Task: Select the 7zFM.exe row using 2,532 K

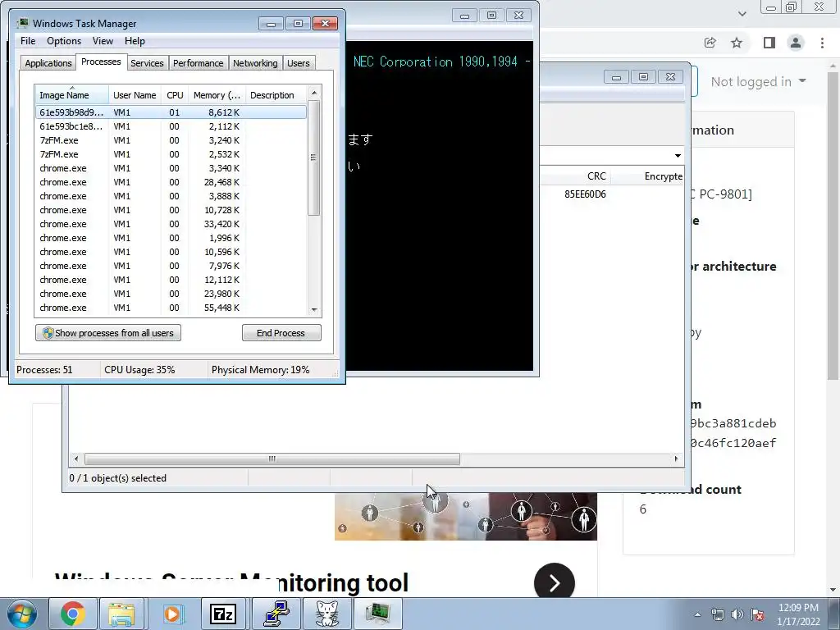Action: pyautogui.click(x=171, y=154)
